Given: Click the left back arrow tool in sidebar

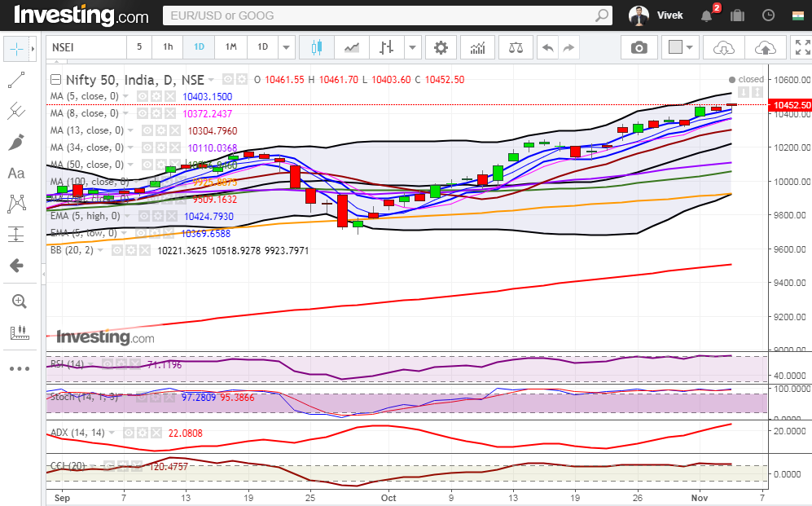Looking at the screenshot, I should 16,266.
